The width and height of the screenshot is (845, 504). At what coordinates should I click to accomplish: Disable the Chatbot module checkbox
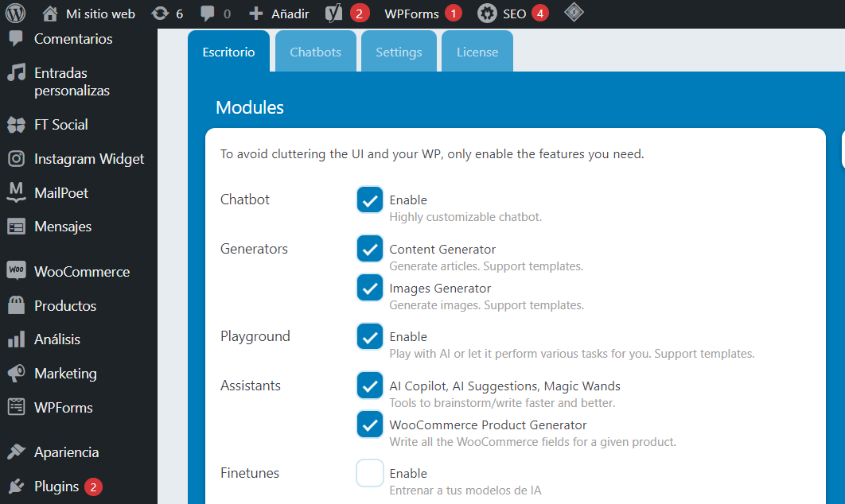click(x=369, y=200)
